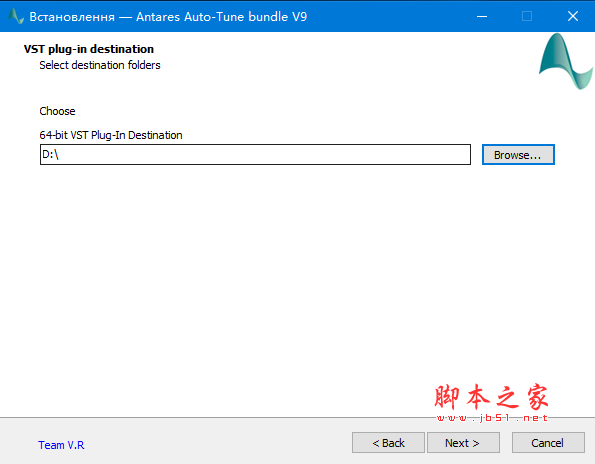Click the "Choose" text
595x464 pixels.
57,111
